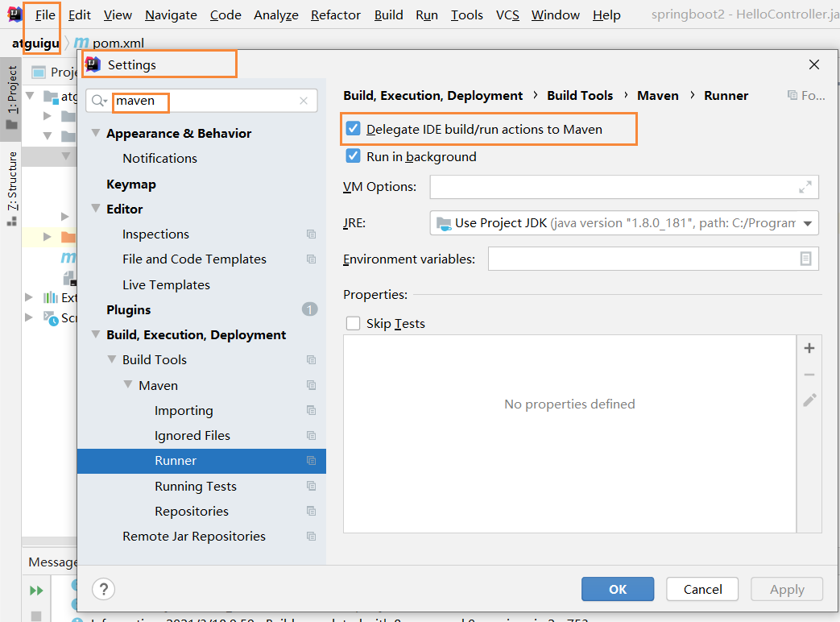Click the add property plus icon
The image size is (840, 622).
point(809,348)
